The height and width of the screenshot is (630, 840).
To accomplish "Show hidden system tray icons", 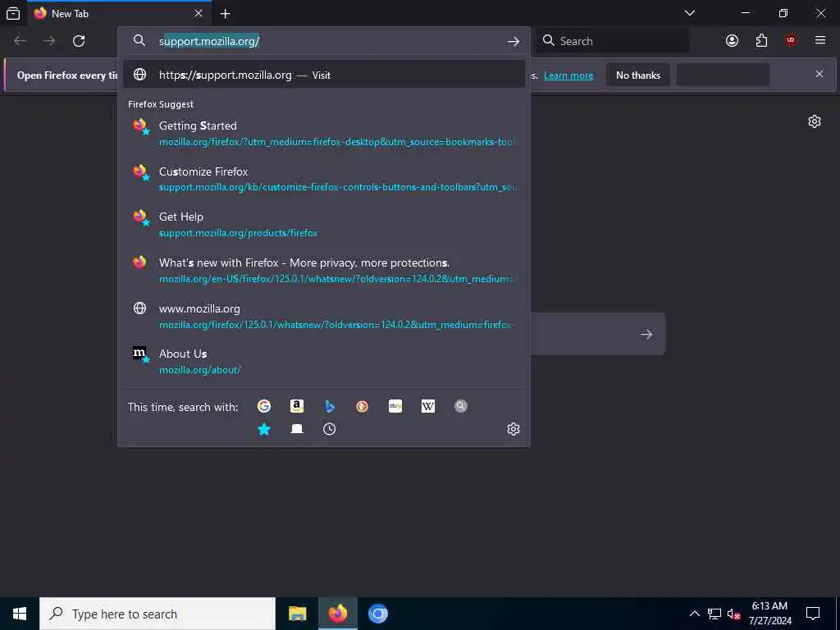I will click(694, 614).
